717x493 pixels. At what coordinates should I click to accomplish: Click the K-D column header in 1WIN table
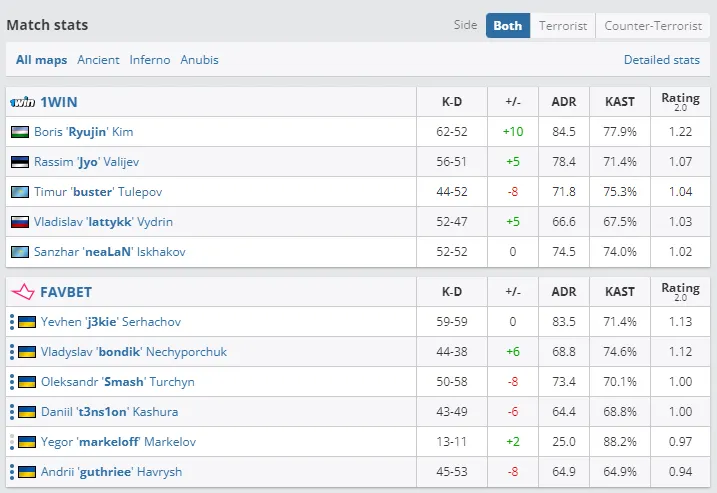tap(452, 102)
